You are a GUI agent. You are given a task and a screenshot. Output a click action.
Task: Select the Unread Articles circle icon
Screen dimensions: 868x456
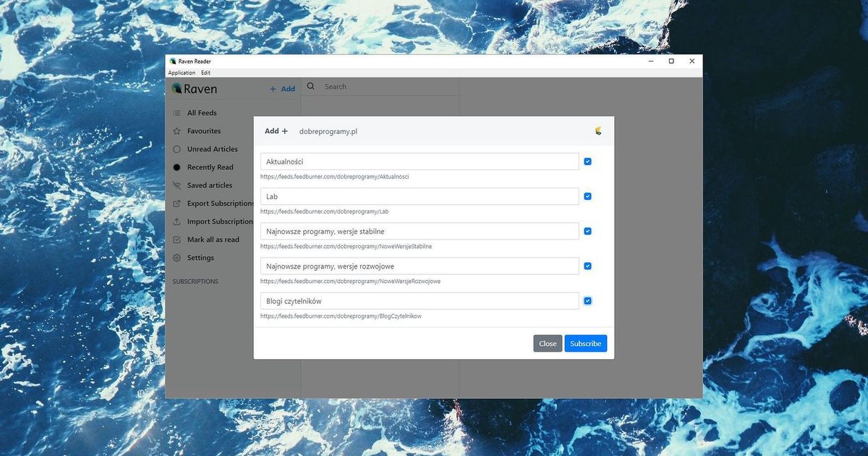click(x=176, y=149)
